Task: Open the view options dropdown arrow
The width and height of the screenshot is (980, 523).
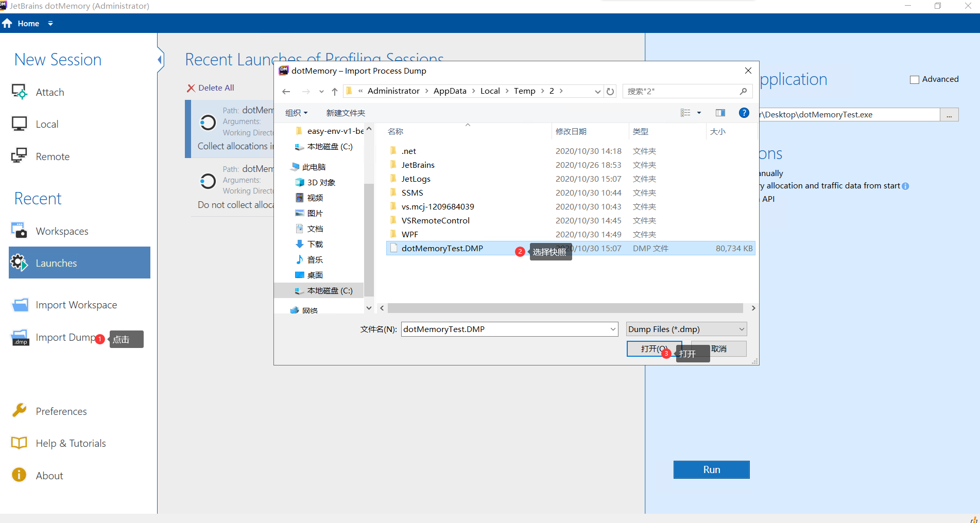Action: (x=699, y=113)
